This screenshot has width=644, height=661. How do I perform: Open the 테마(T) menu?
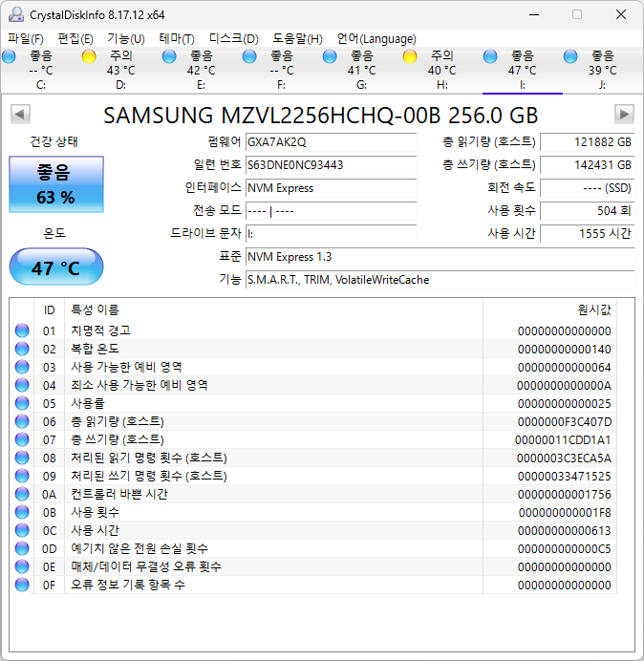coord(177,39)
